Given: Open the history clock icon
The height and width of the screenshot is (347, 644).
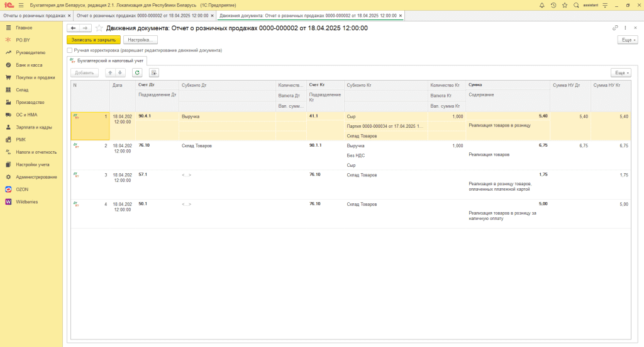Looking at the screenshot, I should point(553,5).
